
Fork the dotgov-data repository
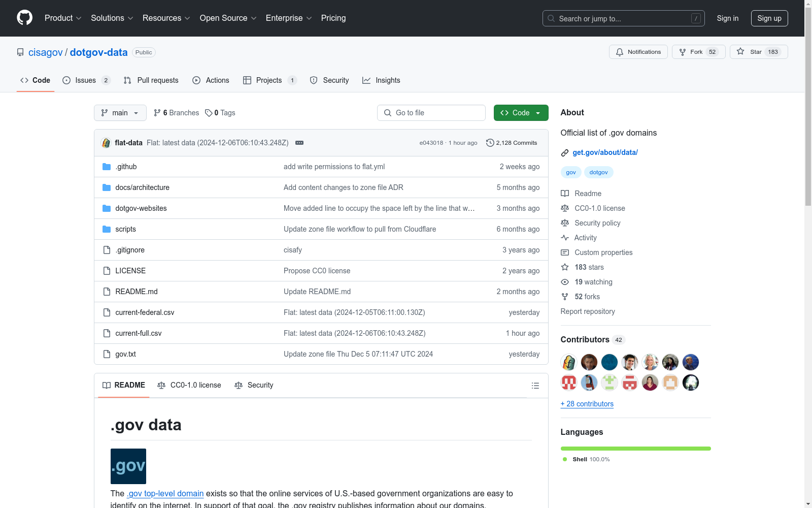(x=699, y=52)
